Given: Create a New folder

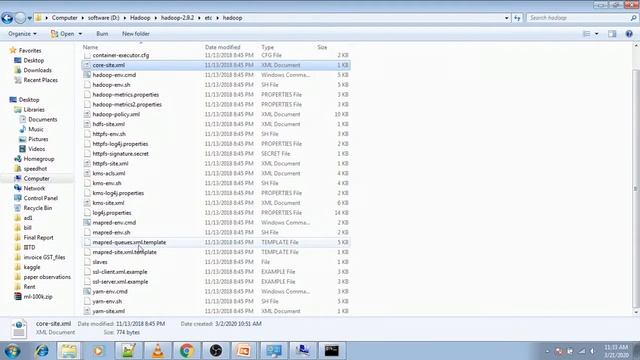Looking at the screenshot, I should pos(136,34).
